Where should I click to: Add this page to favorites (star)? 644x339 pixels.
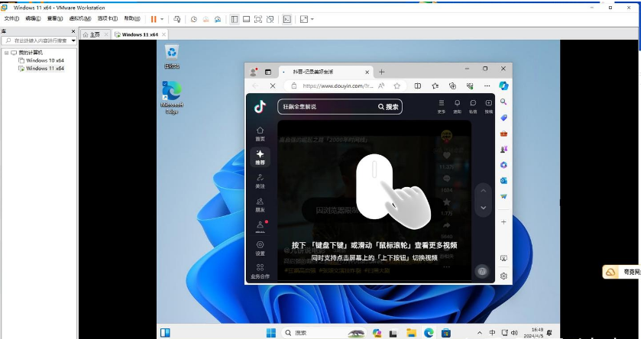tap(396, 86)
